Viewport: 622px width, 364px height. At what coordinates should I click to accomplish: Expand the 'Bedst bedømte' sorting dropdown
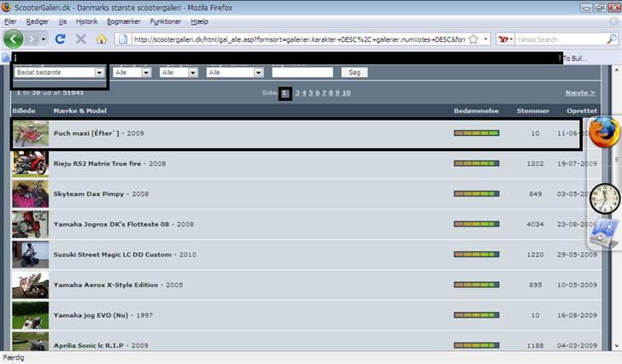pyautogui.click(x=59, y=72)
